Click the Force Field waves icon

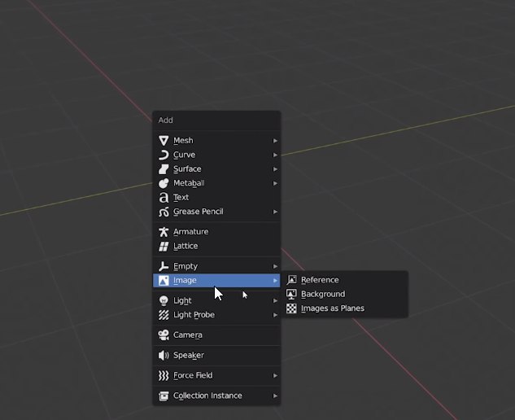click(164, 375)
